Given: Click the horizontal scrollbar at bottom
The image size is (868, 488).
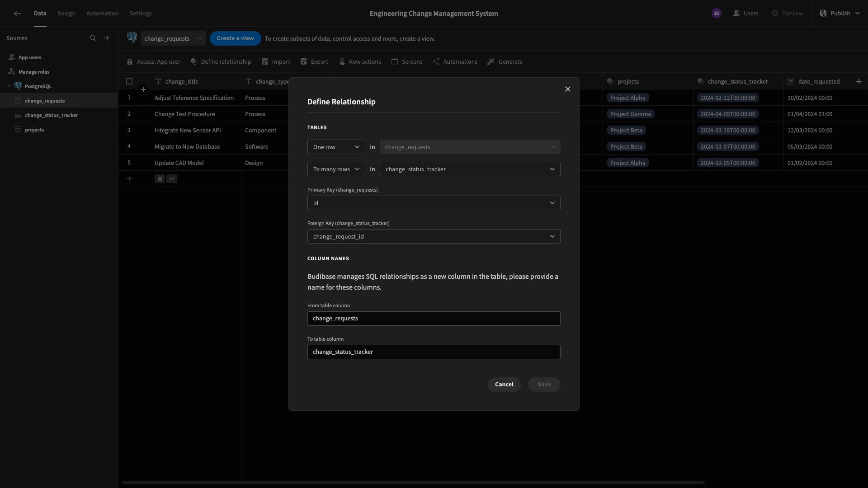Looking at the screenshot, I should (x=413, y=483).
